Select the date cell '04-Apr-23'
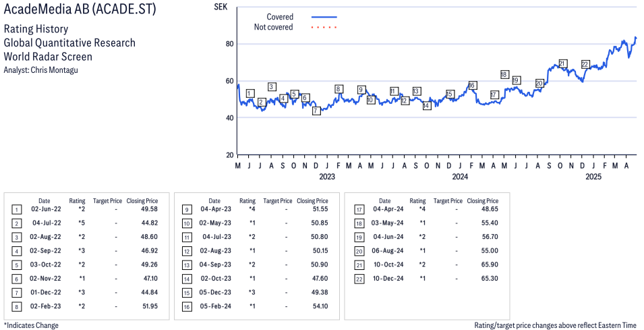 (216, 209)
